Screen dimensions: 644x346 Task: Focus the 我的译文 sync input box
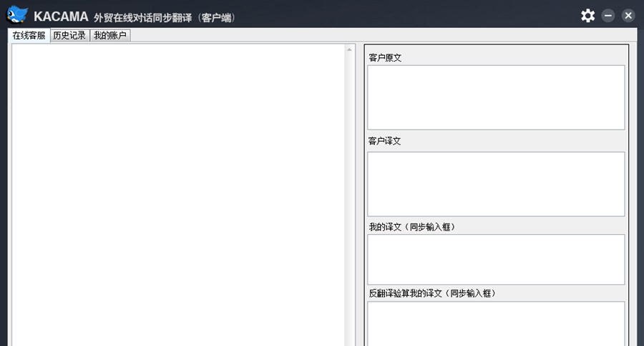coord(496,259)
